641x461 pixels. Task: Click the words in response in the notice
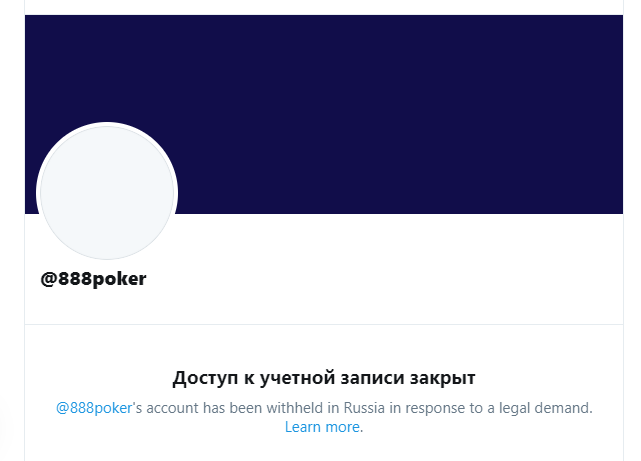(x=415, y=408)
